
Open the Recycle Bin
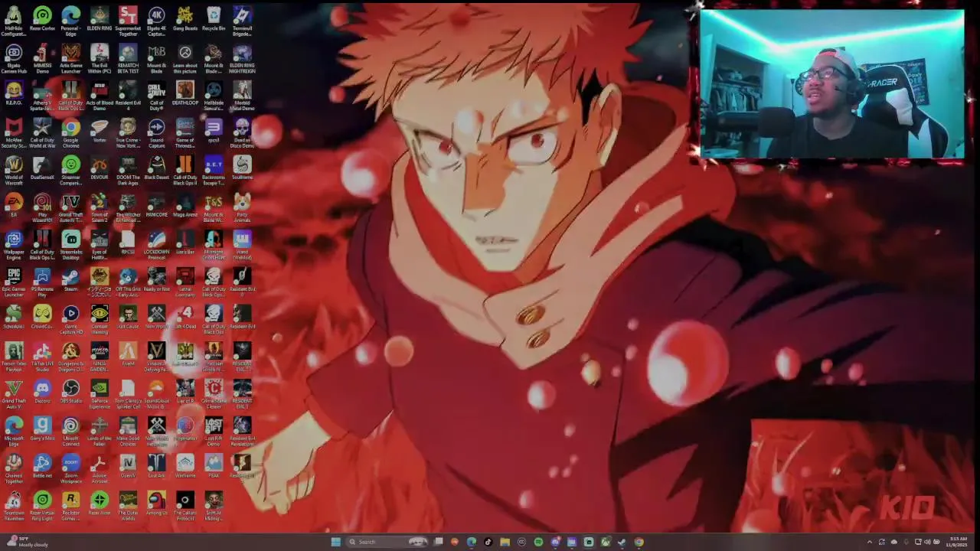tap(214, 19)
